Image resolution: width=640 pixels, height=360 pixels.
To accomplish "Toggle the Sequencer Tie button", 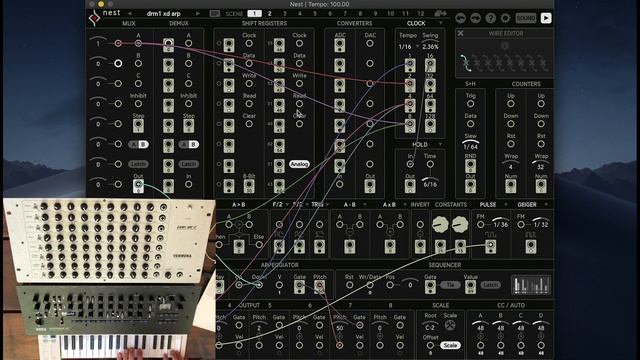I will [450, 285].
